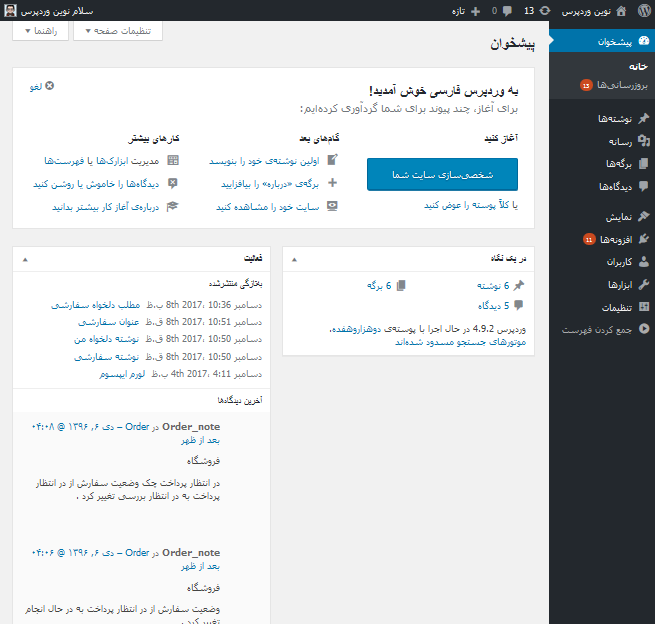Open the برگه‌ی «درباره» را بیافزایید link
This screenshot has height=624, width=655.
pyautogui.click(x=270, y=184)
